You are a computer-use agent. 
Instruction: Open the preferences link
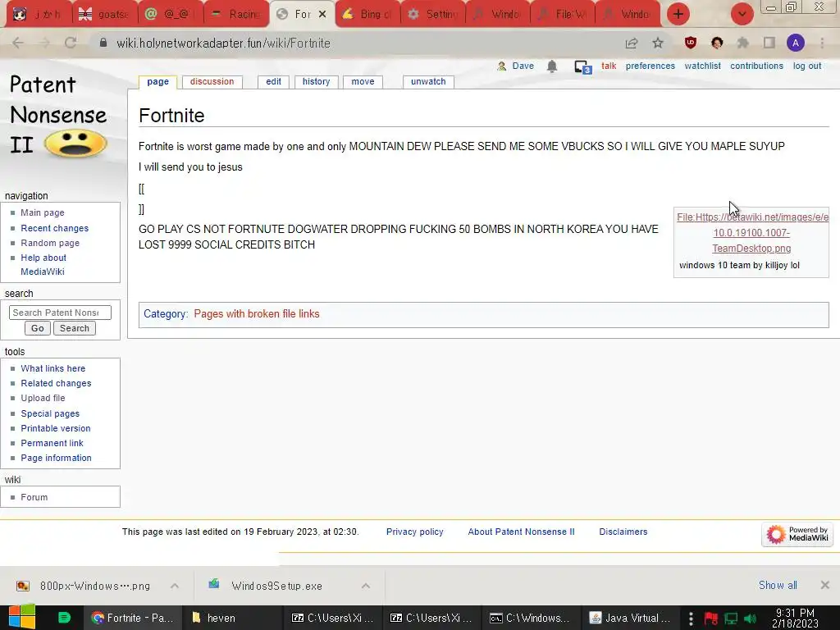(x=651, y=66)
